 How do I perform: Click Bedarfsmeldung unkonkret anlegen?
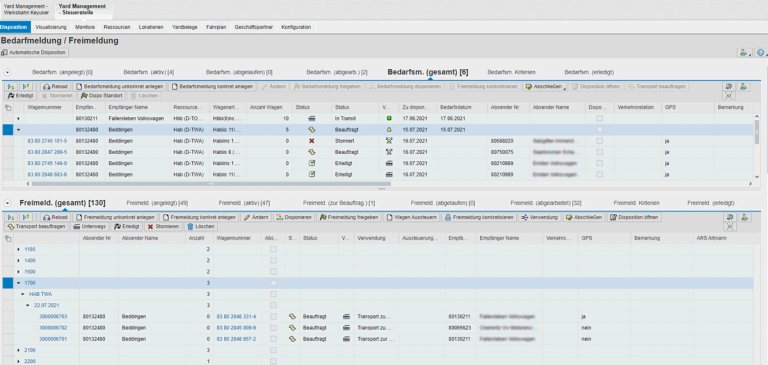coord(120,87)
